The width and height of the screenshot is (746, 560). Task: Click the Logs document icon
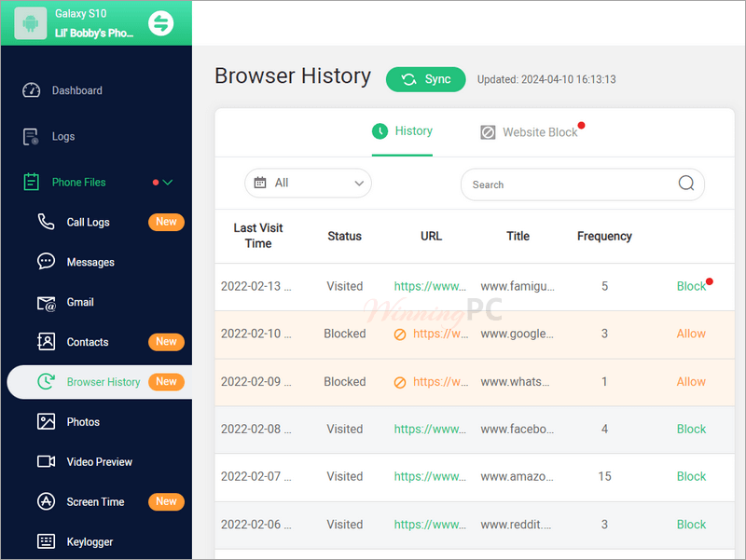(x=31, y=136)
